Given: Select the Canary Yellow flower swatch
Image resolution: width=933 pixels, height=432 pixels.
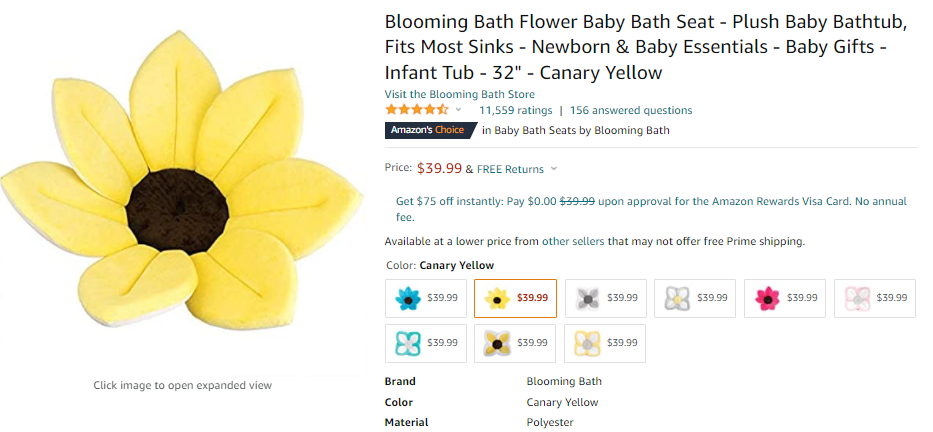Looking at the screenshot, I should pyautogui.click(x=515, y=298).
